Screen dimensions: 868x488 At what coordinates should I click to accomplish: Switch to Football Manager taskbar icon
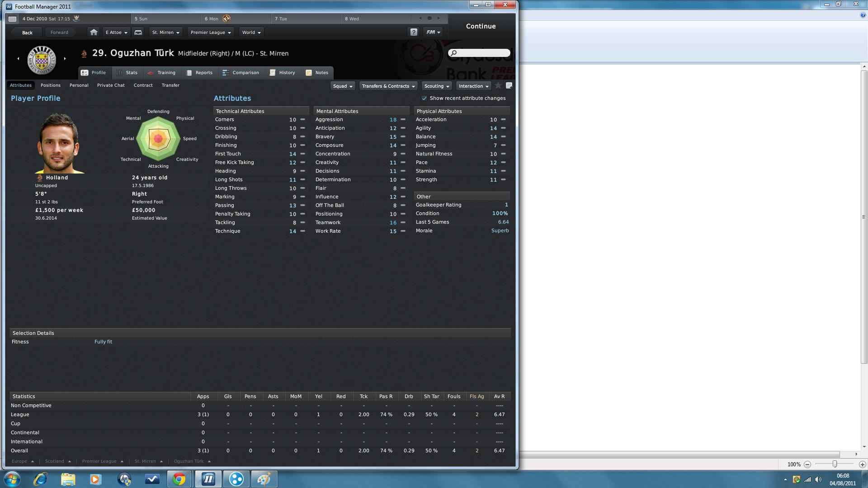208,479
